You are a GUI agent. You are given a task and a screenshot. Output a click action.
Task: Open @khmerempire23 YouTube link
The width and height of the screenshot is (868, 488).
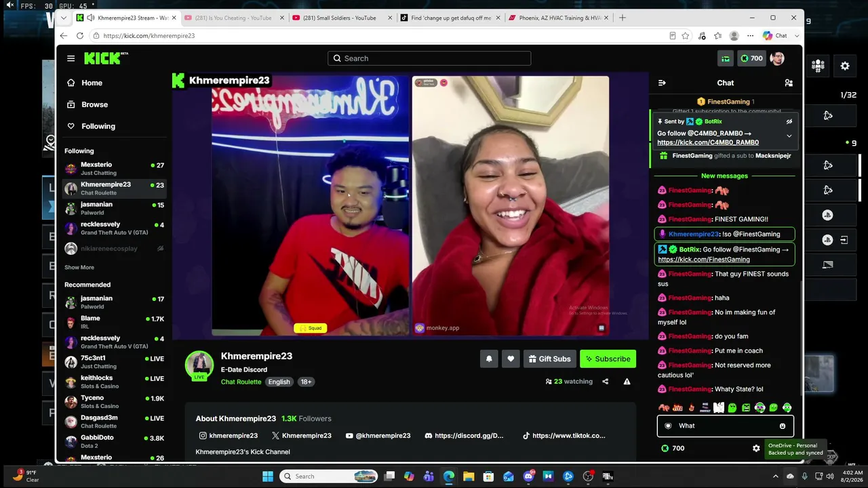point(378,436)
